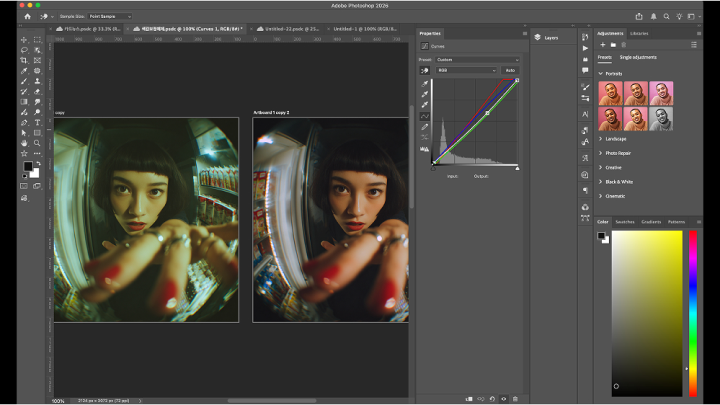This screenshot has height=405, width=720.
Task: Select the Move tool
Action: 24,39
